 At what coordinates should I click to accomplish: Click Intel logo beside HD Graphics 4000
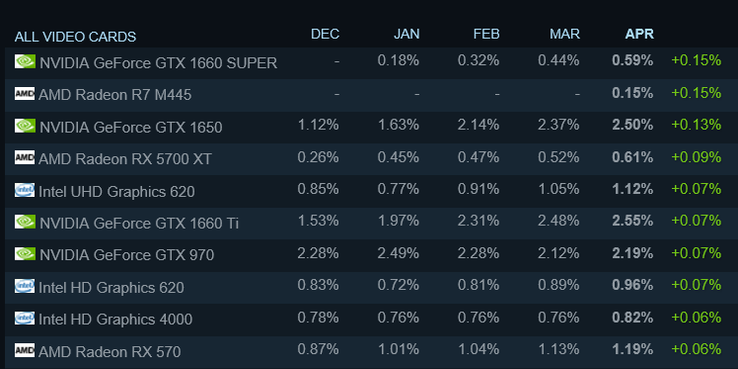[25, 318]
